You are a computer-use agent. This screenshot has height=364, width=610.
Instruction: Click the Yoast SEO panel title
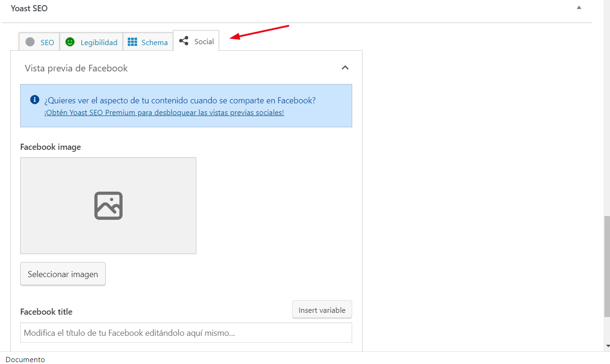[x=29, y=8]
